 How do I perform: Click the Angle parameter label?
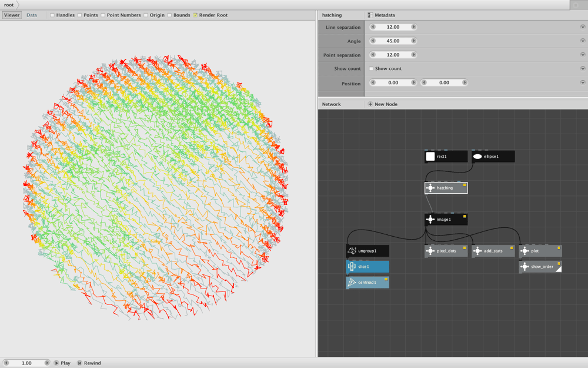click(353, 41)
